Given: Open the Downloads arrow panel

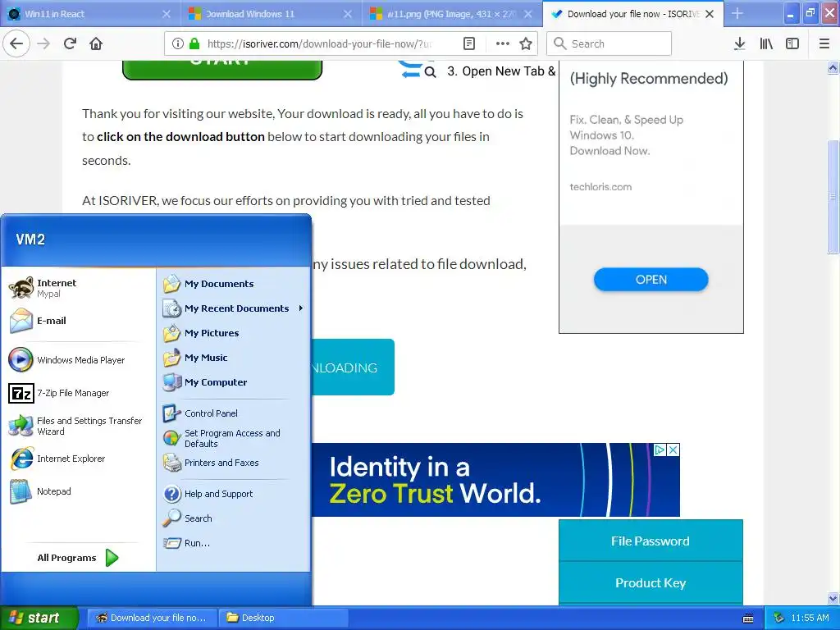Looking at the screenshot, I should 739,43.
